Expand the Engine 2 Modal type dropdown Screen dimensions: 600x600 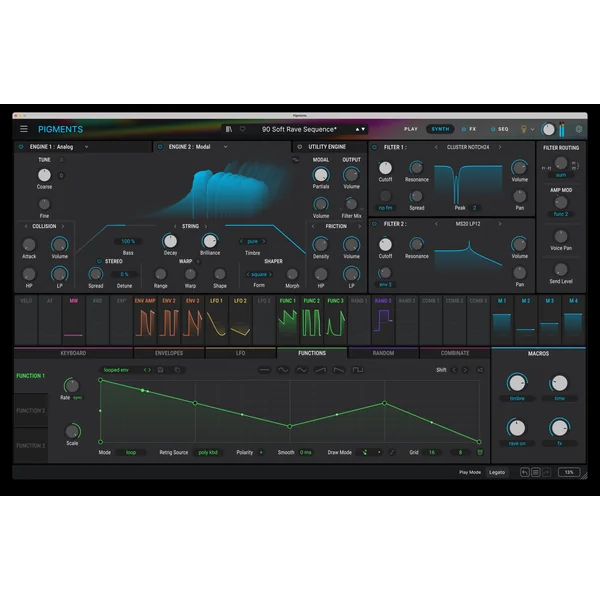coord(225,147)
